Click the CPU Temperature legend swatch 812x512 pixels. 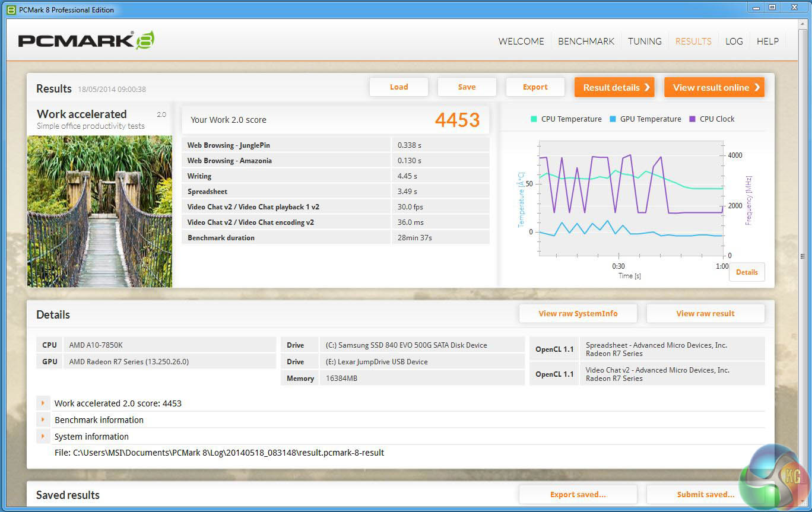point(534,119)
